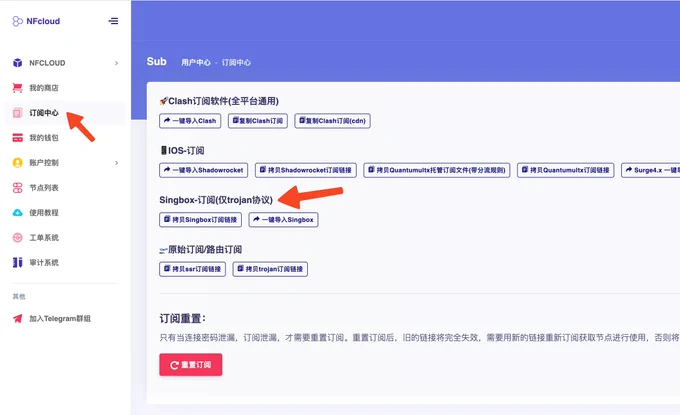Click the node list icon for 节点列表
Screen dimensions: 680x415
pos(17,188)
